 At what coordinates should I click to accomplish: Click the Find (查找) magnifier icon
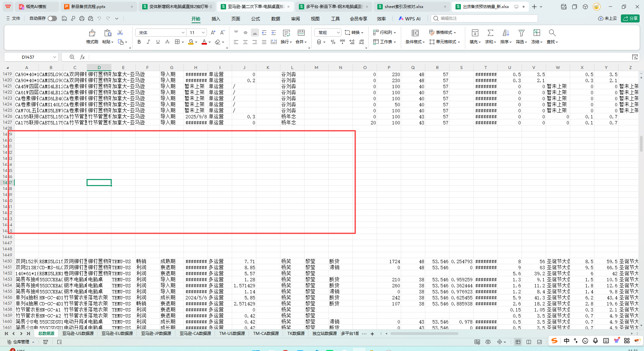[x=552, y=33]
